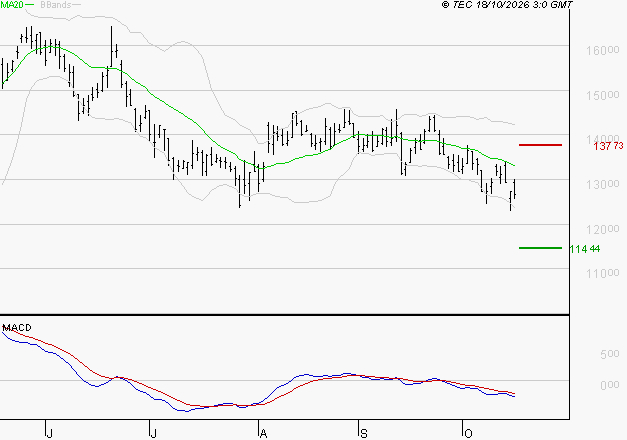627x440 pixels.
Task: Click the red 137.73 resistance value
Action: (x=608, y=146)
